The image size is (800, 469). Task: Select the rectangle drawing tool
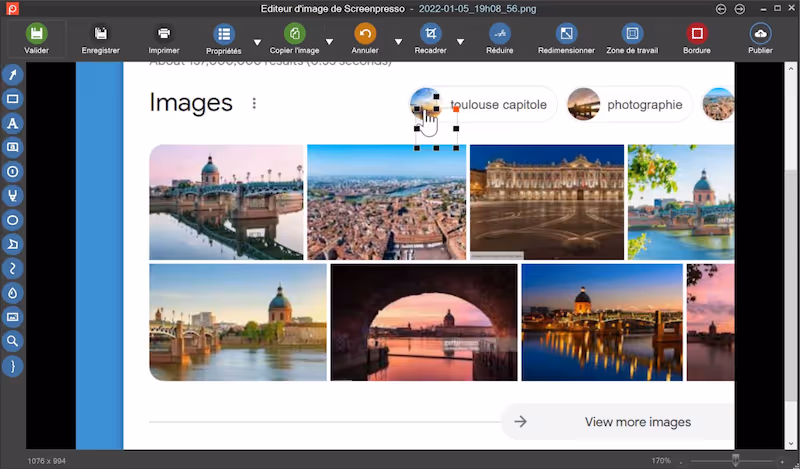point(12,99)
